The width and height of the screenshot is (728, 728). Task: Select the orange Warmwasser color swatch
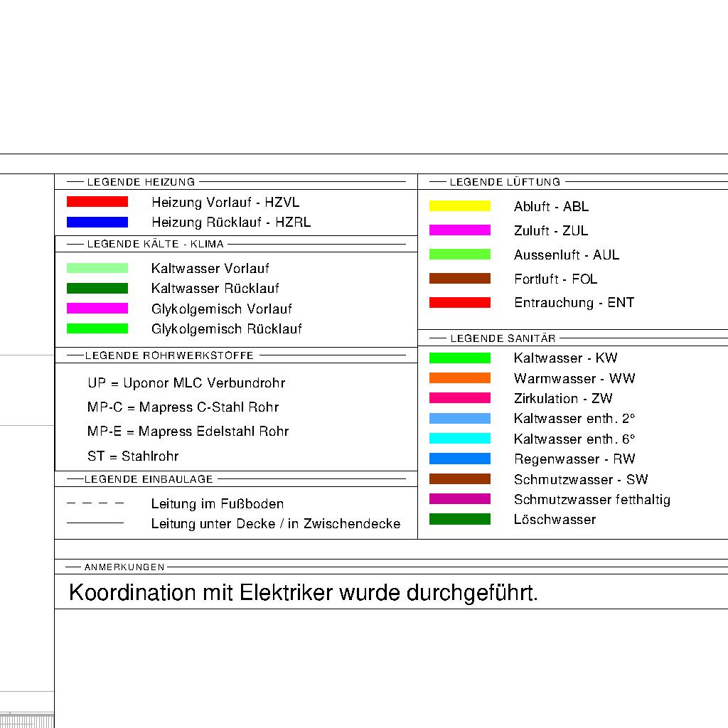[x=459, y=378]
